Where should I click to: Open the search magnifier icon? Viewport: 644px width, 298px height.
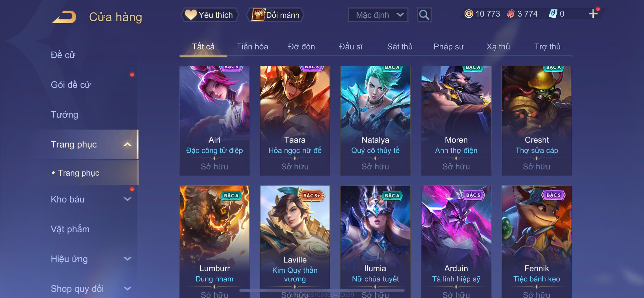(x=424, y=15)
